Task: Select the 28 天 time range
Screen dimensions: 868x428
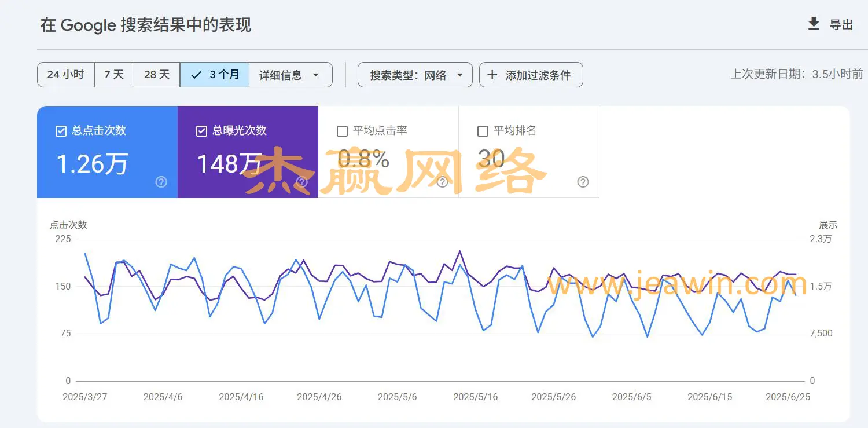Action: pyautogui.click(x=157, y=75)
